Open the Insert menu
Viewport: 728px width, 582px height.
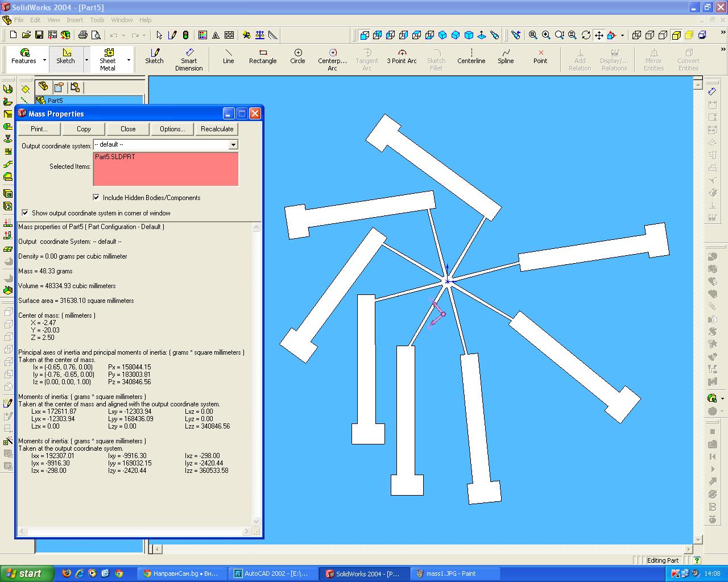pyautogui.click(x=75, y=20)
